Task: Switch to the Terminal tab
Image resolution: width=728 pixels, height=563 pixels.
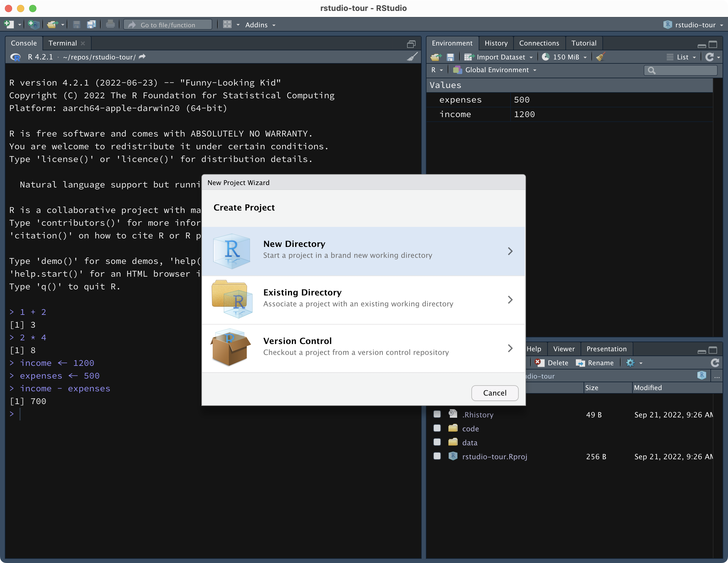Action: [63, 43]
